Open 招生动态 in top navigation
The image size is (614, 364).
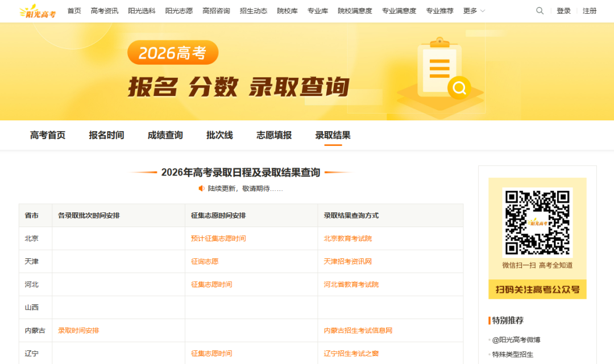point(254,11)
